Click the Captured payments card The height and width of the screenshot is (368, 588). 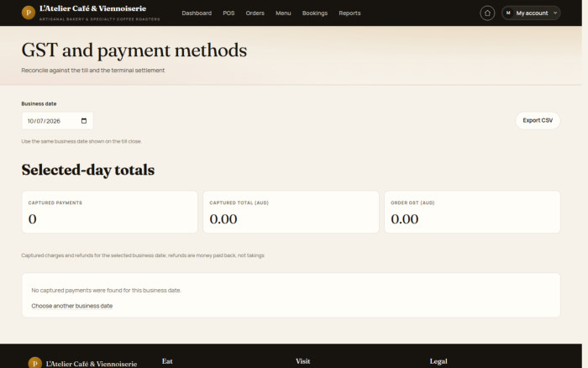coord(109,212)
